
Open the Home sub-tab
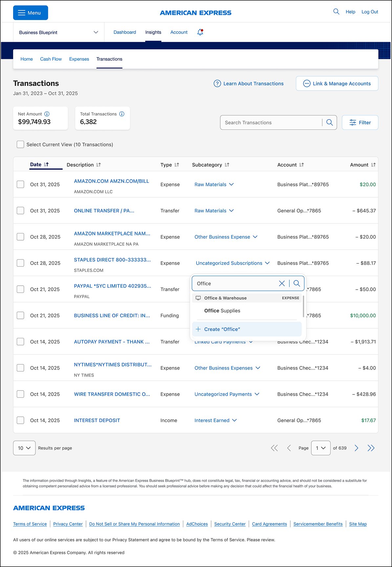tap(27, 59)
